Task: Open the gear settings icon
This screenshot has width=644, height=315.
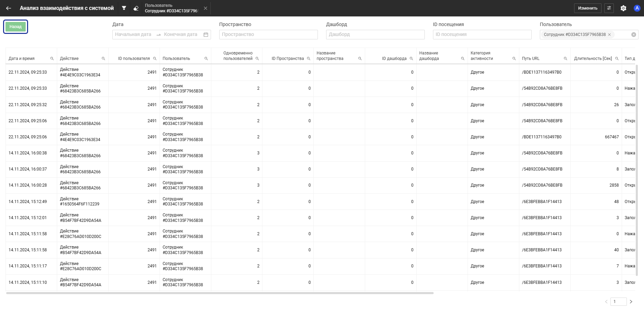Action: pyautogui.click(x=623, y=8)
